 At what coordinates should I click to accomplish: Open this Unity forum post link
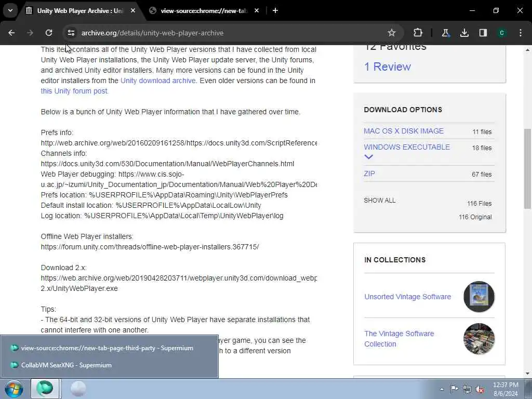click(74, 91)
